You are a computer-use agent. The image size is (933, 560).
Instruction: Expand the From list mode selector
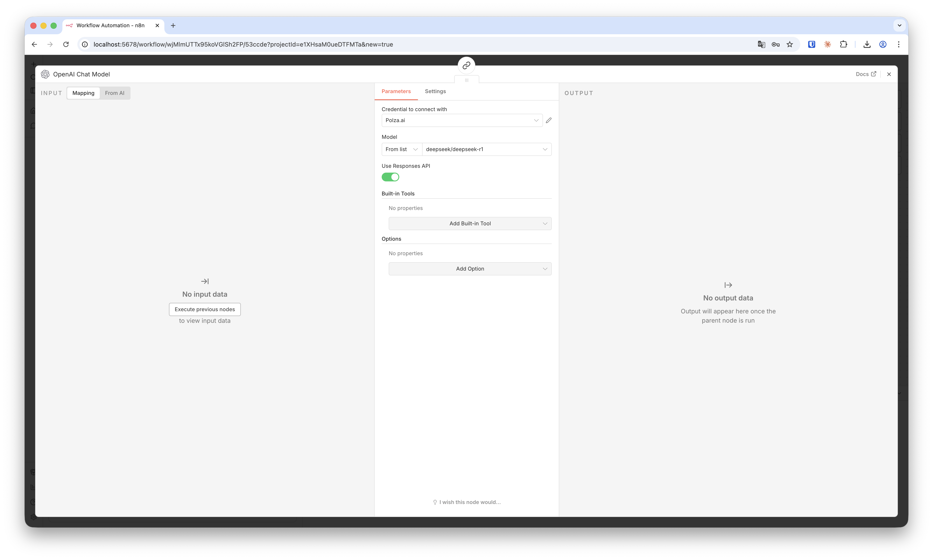tap(401, 149)
